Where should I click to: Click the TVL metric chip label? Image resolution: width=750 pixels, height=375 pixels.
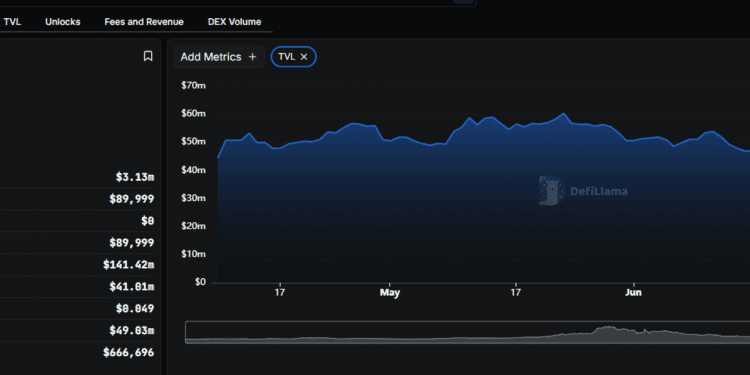(287, 57)
